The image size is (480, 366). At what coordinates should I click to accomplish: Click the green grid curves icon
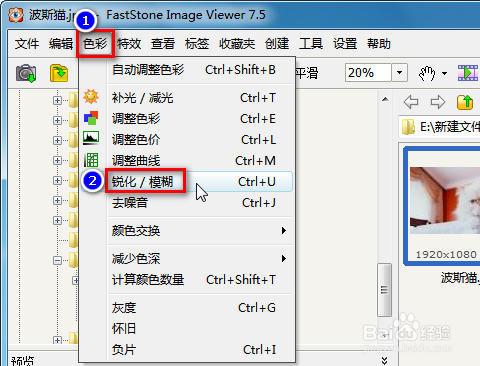[x=91, y=160]
